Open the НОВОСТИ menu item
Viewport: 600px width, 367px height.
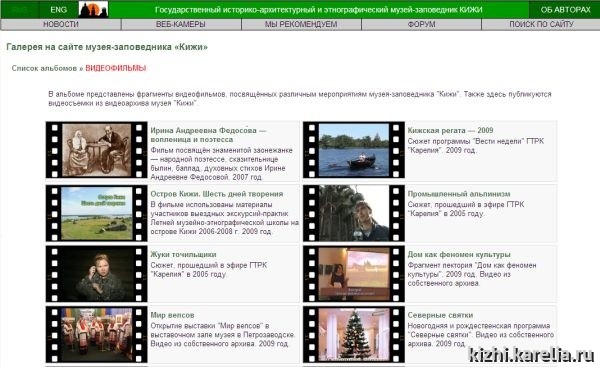tap(61, 24)
